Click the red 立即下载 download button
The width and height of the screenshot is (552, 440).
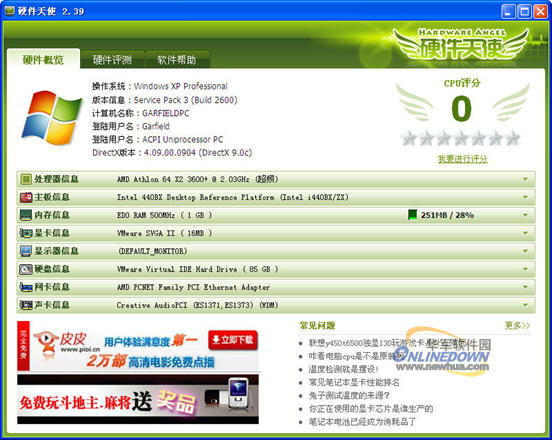pos(233,340)
